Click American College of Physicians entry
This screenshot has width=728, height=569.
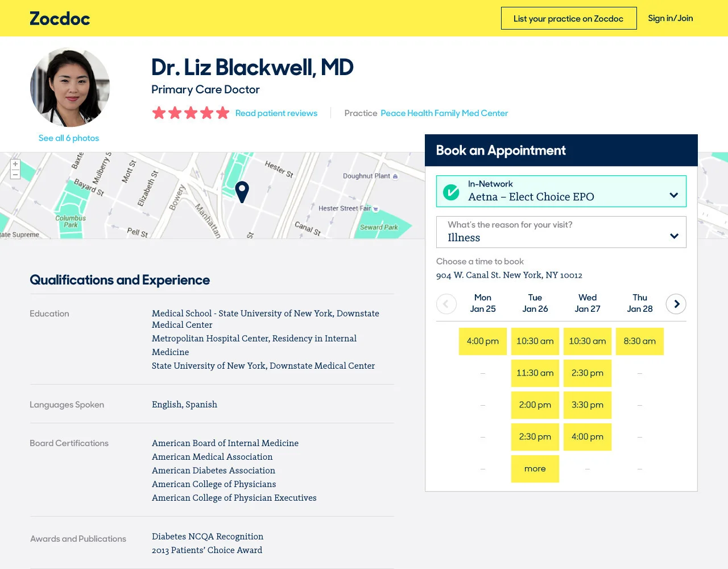click(214, 484)
